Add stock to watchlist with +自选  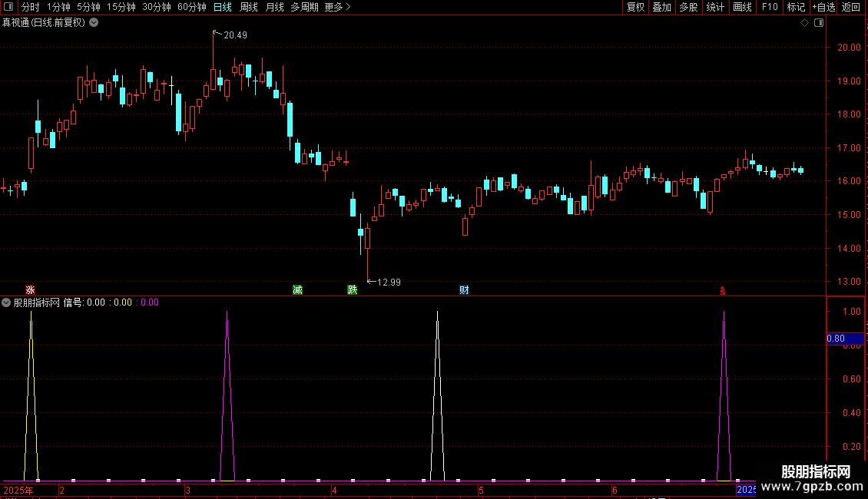pos(823,7)
